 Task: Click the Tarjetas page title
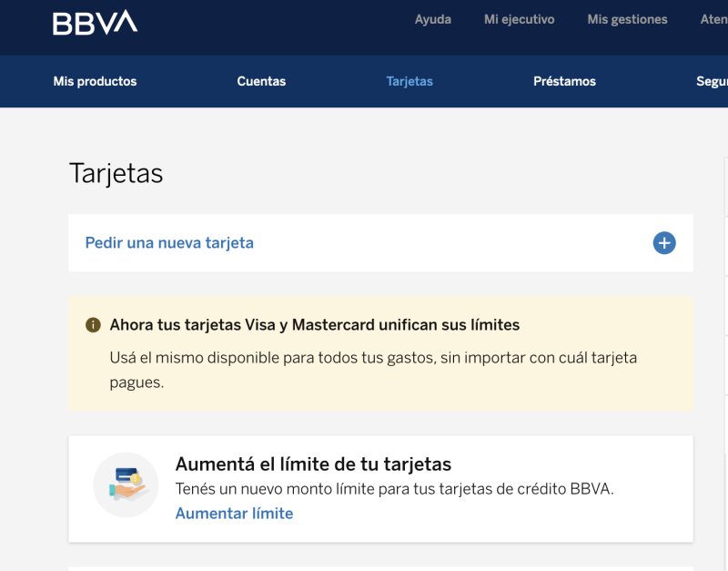[x=116, y=173]
